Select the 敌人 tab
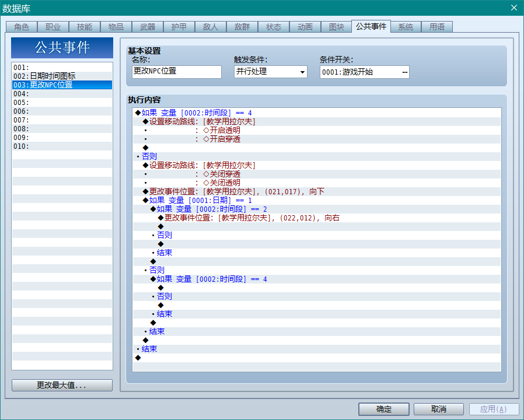The height and width of the screenshot is (420, 524). 211,27
